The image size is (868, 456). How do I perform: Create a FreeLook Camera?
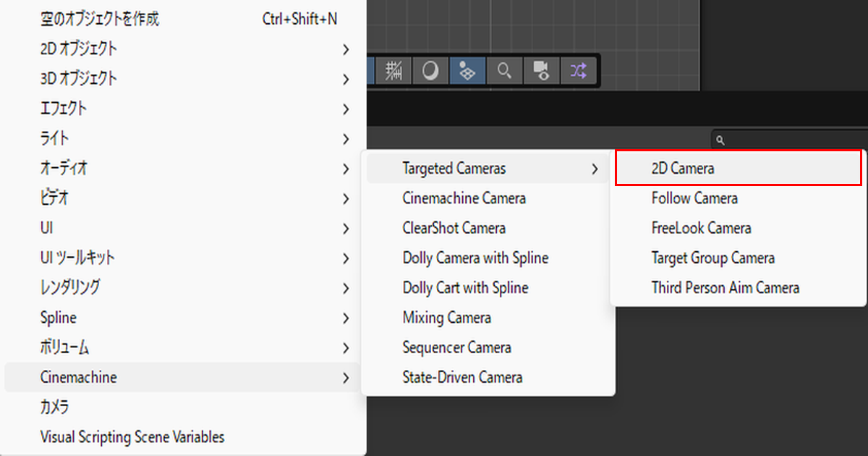(701, 228)
